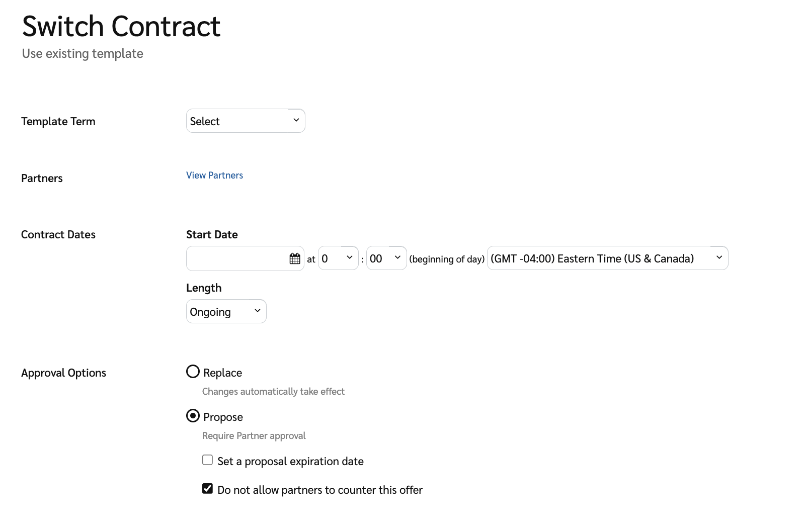The width and height of the screenshot is (802, 532).
Task: Click into the Start Date text field
Action: point(236,258)
